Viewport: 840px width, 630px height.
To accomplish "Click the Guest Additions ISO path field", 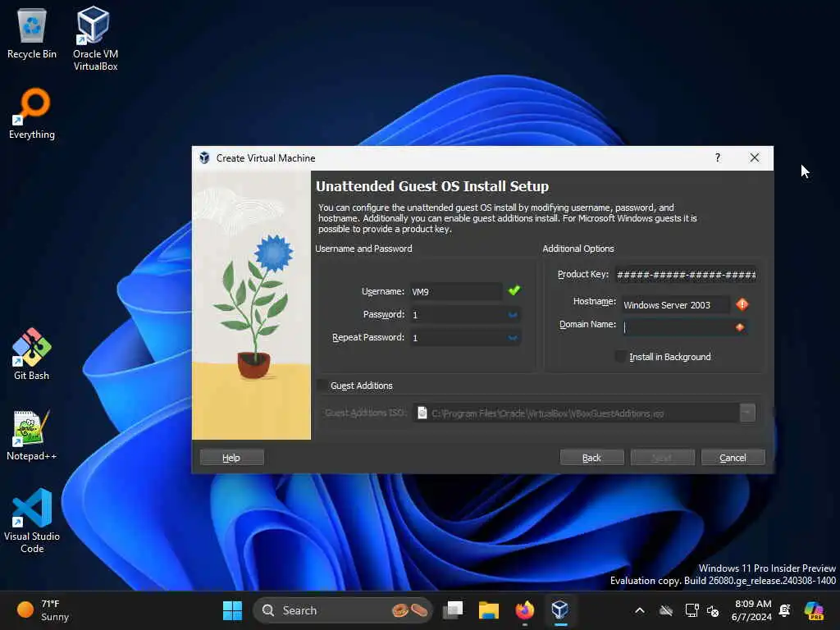I will click(576, 413).
